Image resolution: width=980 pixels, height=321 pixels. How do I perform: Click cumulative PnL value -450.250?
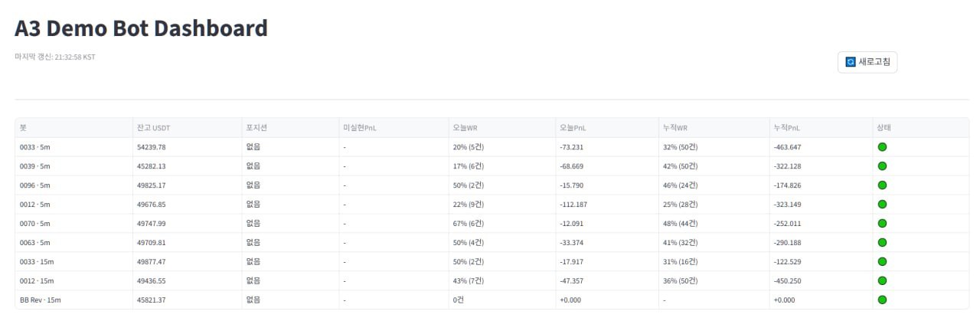point(787,281)
